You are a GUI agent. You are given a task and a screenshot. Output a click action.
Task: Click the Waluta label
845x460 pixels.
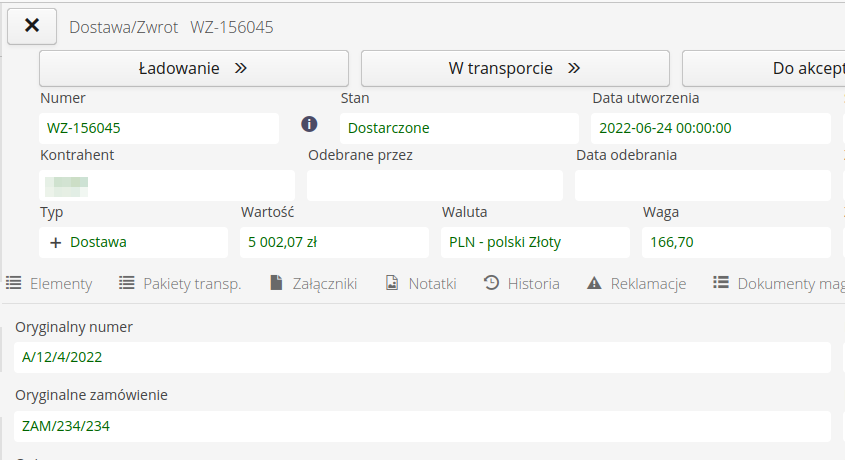[x=465, y=212]
